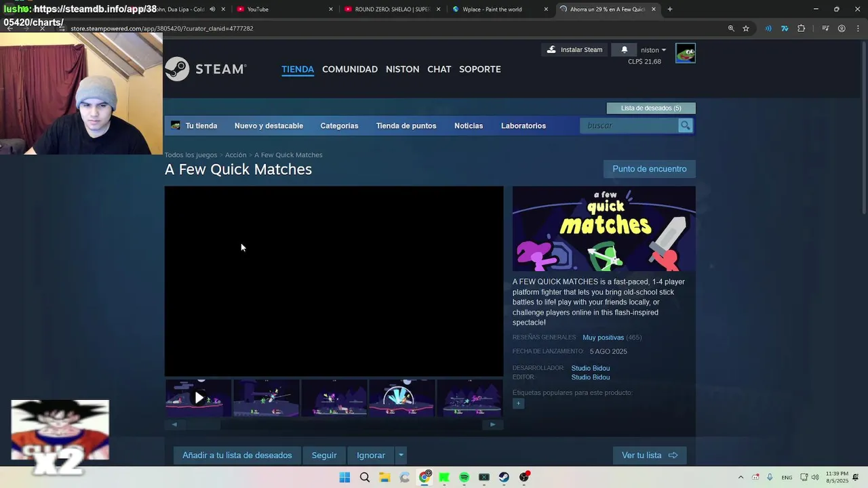
Task: Open the Categorías menu
Action: click(x=339, y=125)
